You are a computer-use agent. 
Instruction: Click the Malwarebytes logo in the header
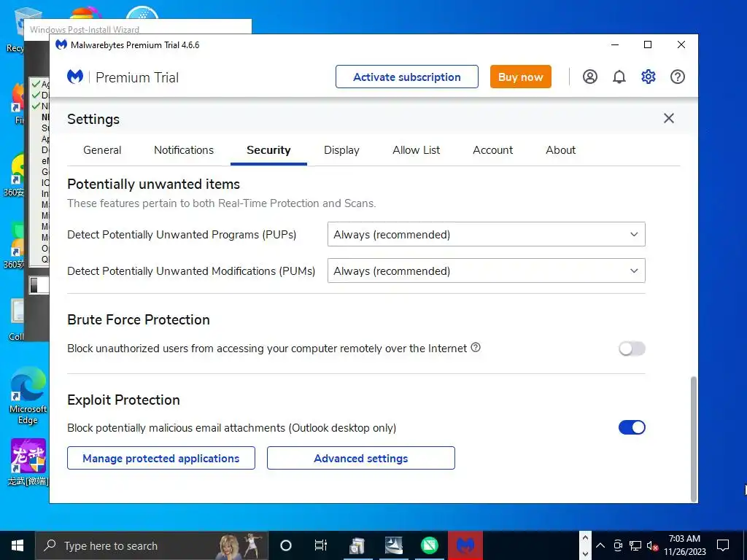(x=75, y=77)
